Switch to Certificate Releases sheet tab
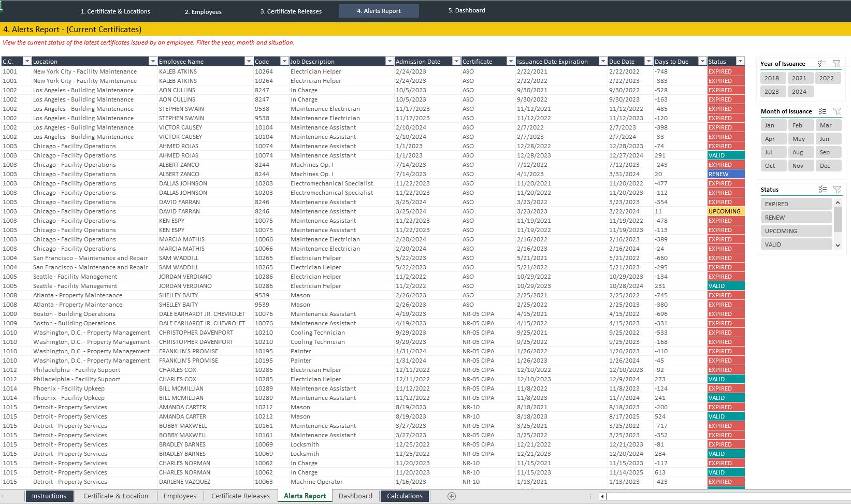 (x=240, y=496)
